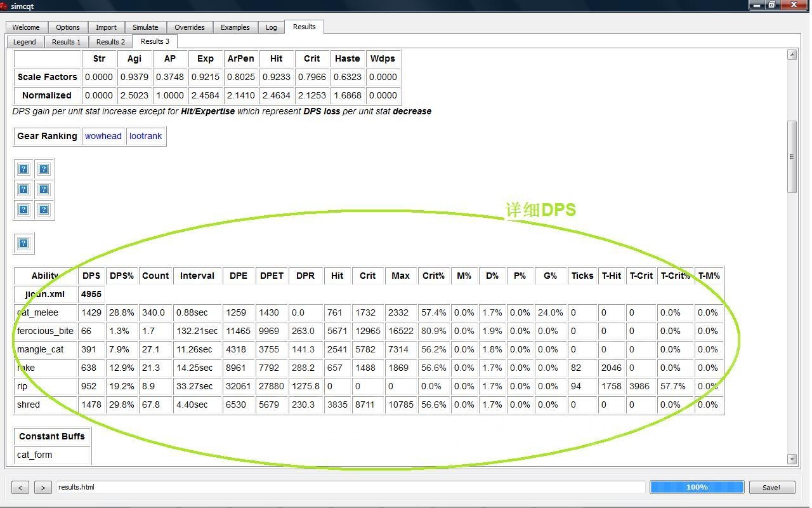This screenshot has height=508, width=812.
Task: Click the bottom-right placeholder icon in the grid
Action: [x=44, y=210]
